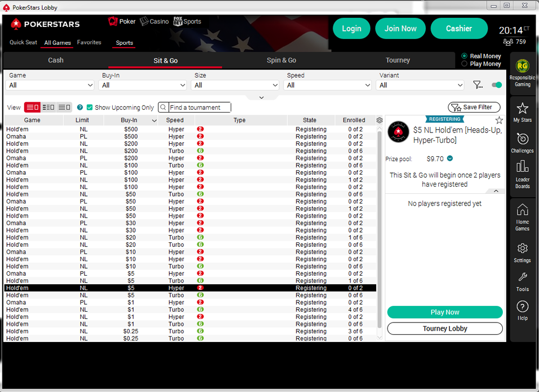Switch to the Tourney tab
Viewport: 539px width, 392px height.
coord(398,60)
